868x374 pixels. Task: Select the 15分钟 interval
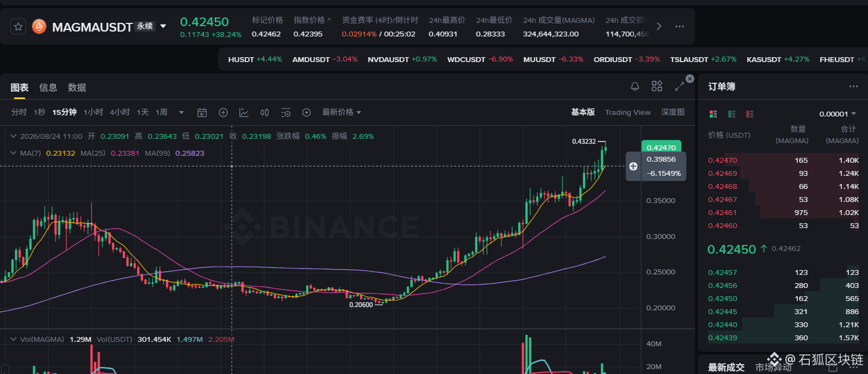click(x=64, y=112)
